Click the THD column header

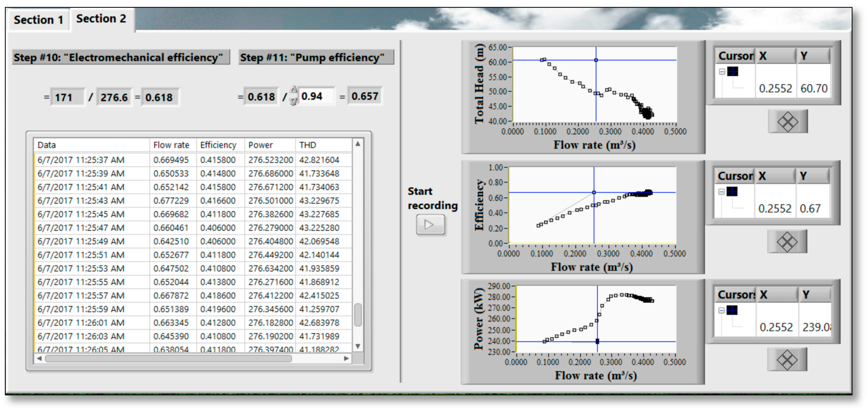pos(307,145)
